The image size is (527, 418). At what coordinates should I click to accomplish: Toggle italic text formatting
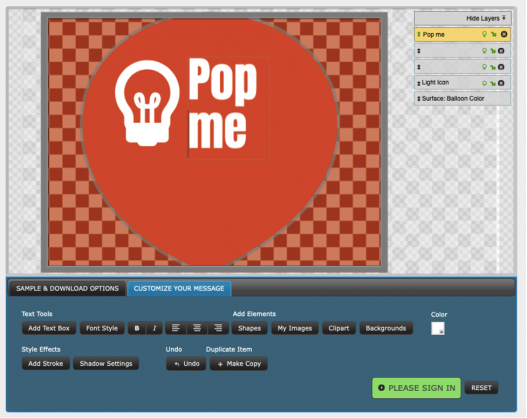pos(154,328)
